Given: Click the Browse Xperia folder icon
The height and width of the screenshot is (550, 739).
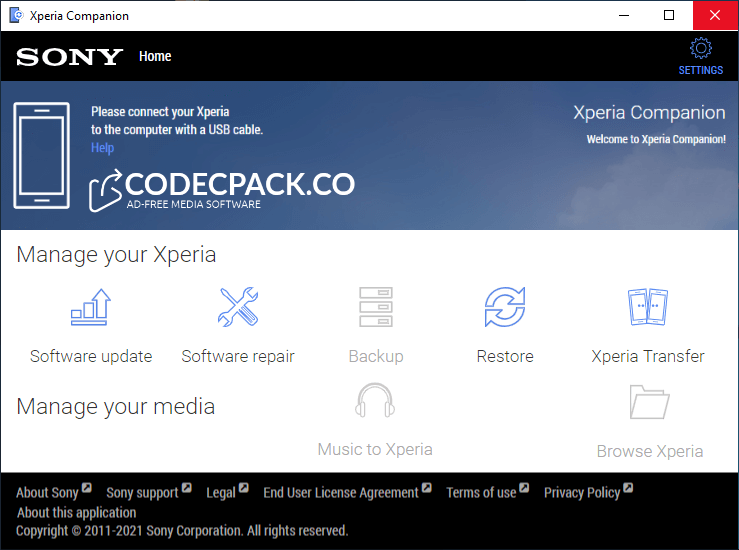Looking at the screenshot, I should (x=649, y=402).
